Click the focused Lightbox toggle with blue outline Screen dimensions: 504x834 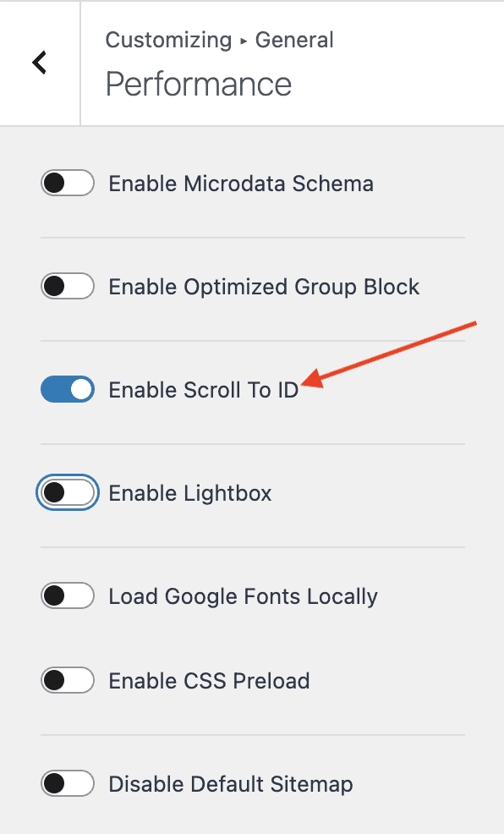pos(67,492)
